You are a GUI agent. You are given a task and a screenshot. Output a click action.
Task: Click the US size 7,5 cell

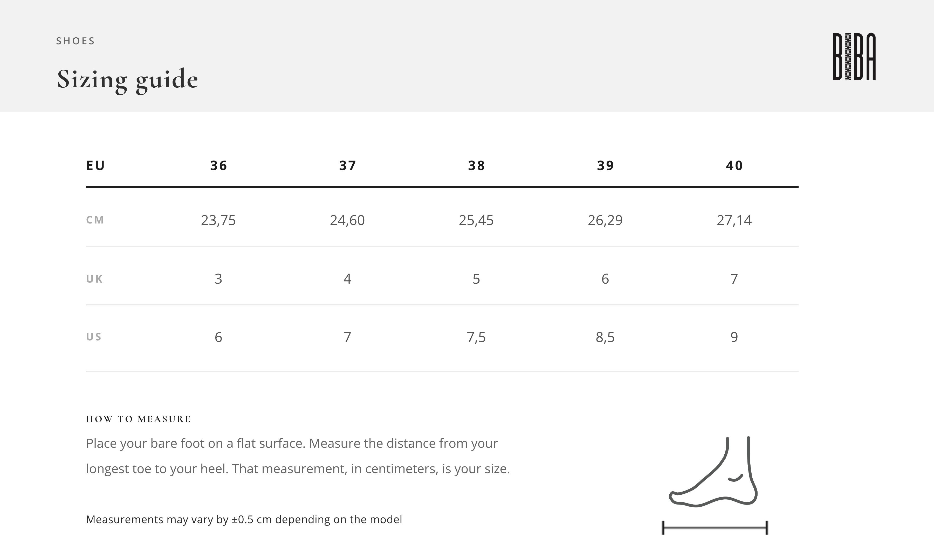[476, 337]
